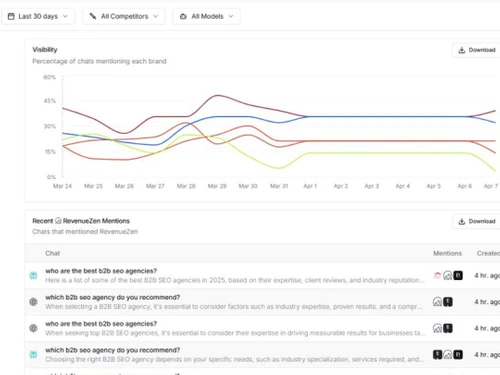Click the Chat column header
This screenshot has height=375, width=500.
pyautogui.click(x=53, y=253)
